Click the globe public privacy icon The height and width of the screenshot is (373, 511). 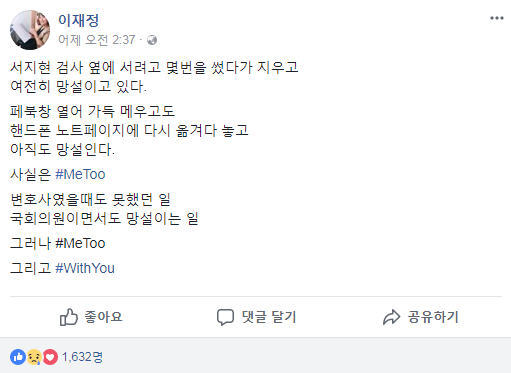152,40
